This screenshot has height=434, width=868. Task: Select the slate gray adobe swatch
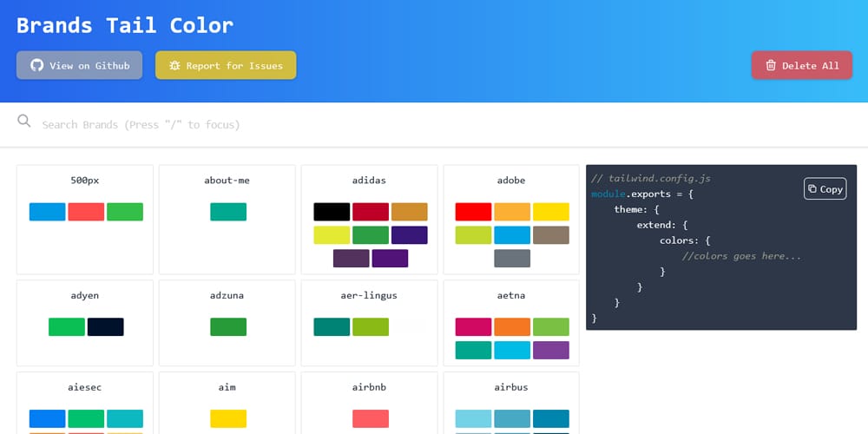pyautogui.click(x=512, y=258)
